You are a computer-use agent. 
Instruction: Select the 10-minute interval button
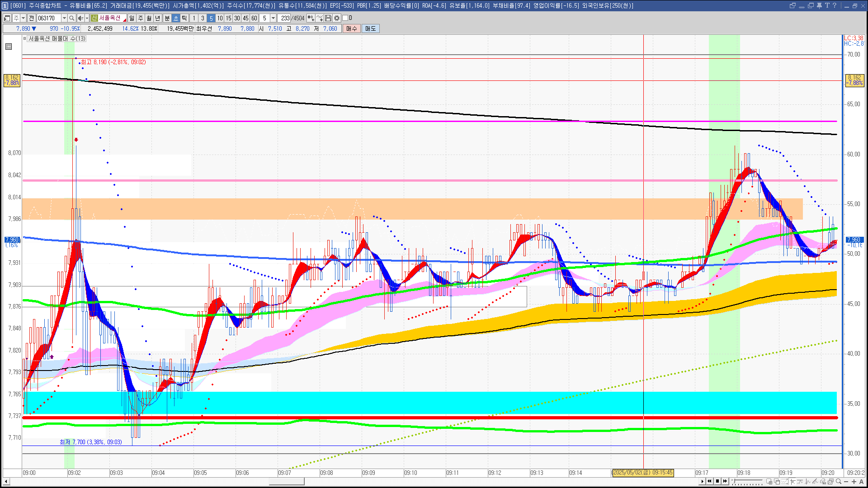coord(220,18)
